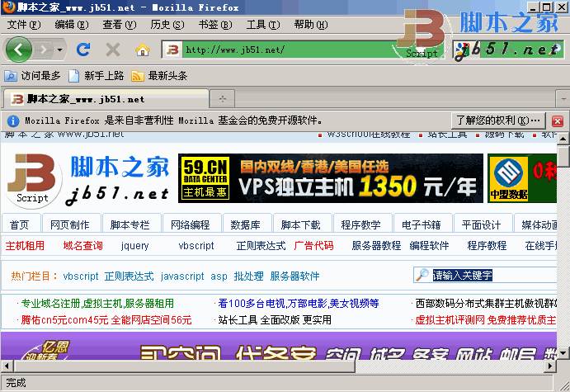
Task: Reload the page with the refresh icon
Action: [x=83, y=50]
